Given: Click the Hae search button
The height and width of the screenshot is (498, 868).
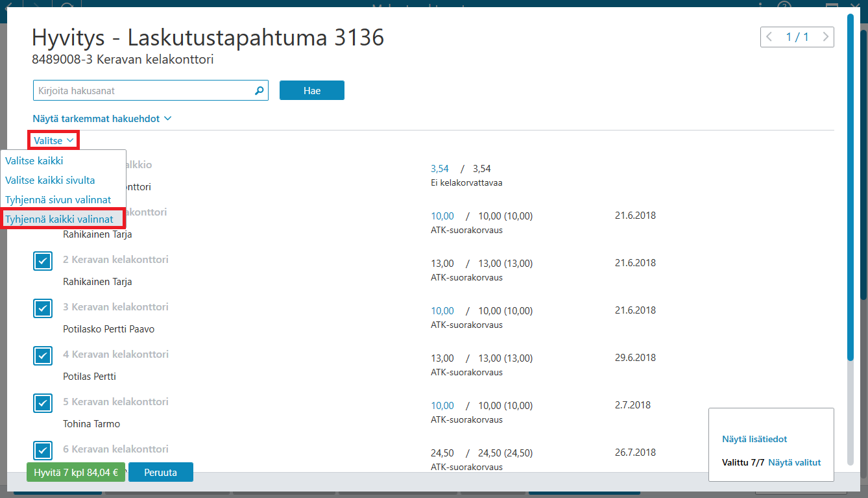Looking at the screenshot, I should click(312, 91).
